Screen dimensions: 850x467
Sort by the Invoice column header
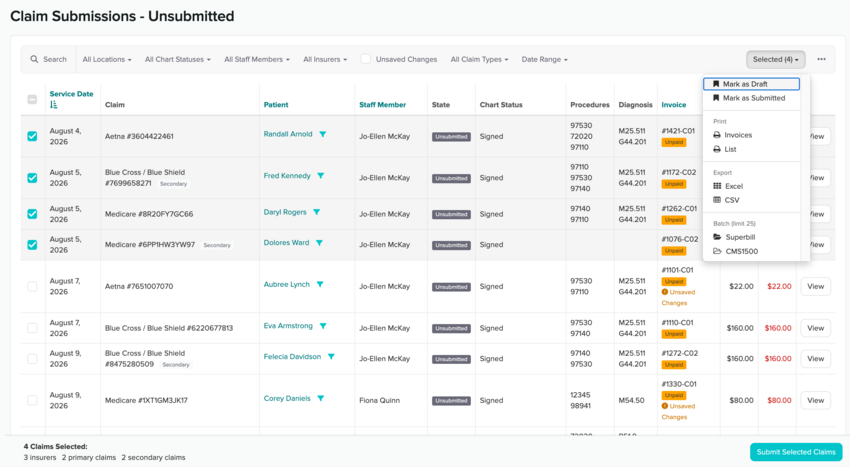(x=673, y=105)
